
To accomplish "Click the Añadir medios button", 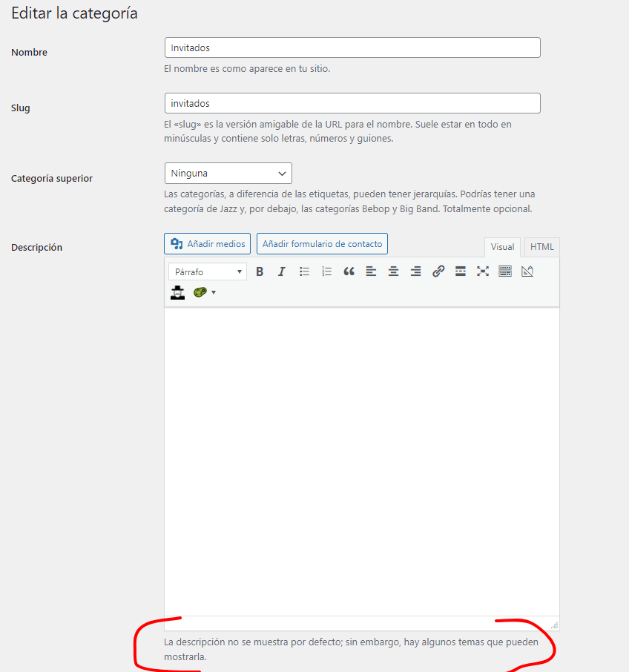I will (208, 243).
